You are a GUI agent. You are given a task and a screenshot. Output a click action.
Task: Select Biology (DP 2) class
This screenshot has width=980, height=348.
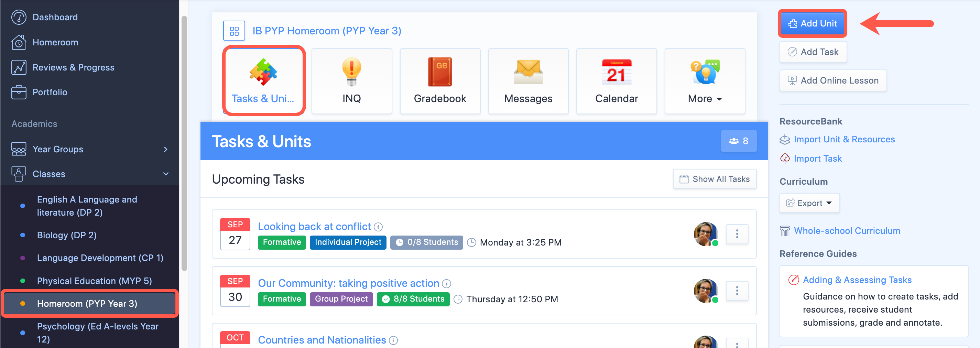click(67, 235)
